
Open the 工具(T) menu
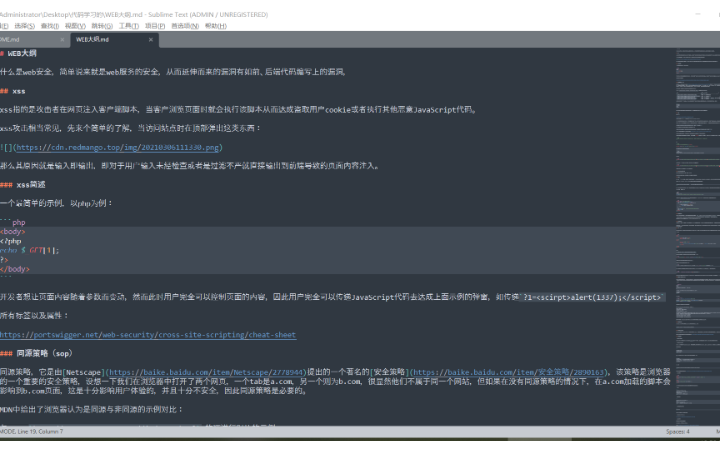[x=129, y=26]
